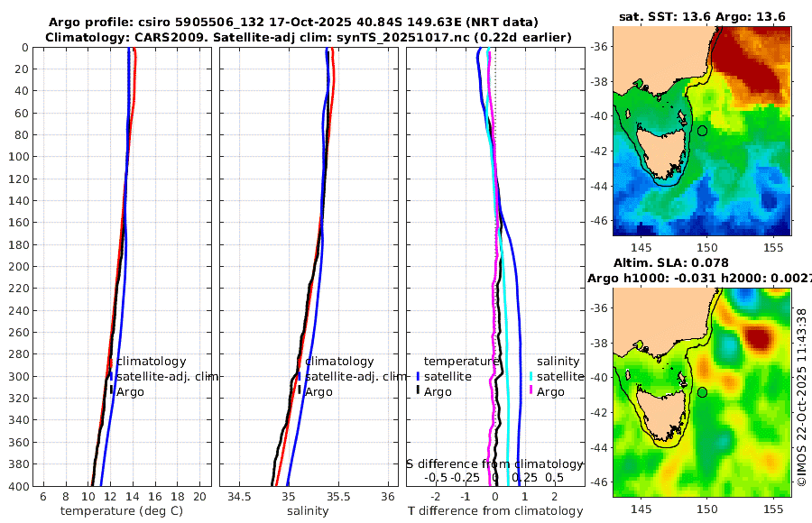Click the red climatology legend marker in temperature plot
812x523 pixels.
click(x=111, y=362)
